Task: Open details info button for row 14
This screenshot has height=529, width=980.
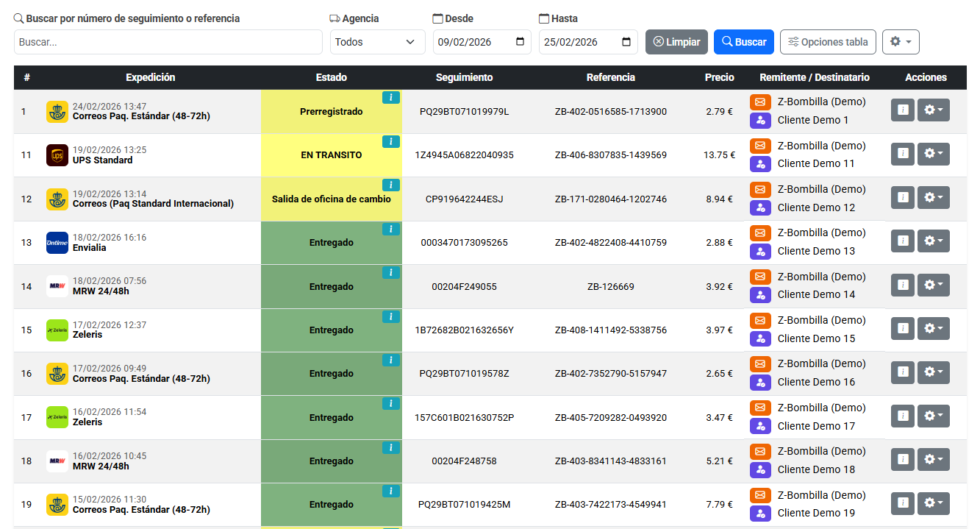Action: (x=903, y=285)
